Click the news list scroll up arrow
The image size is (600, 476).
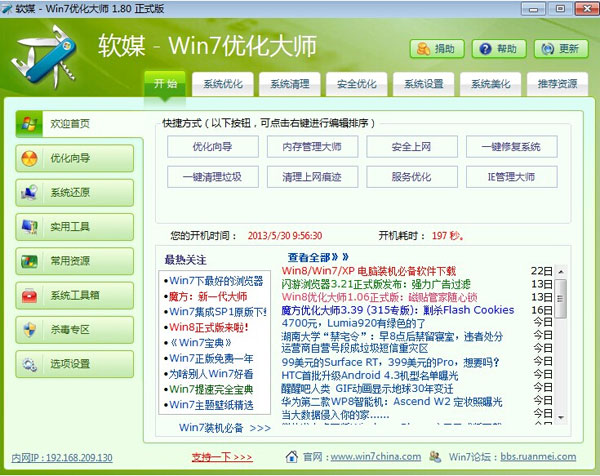(x=561, y=272)
